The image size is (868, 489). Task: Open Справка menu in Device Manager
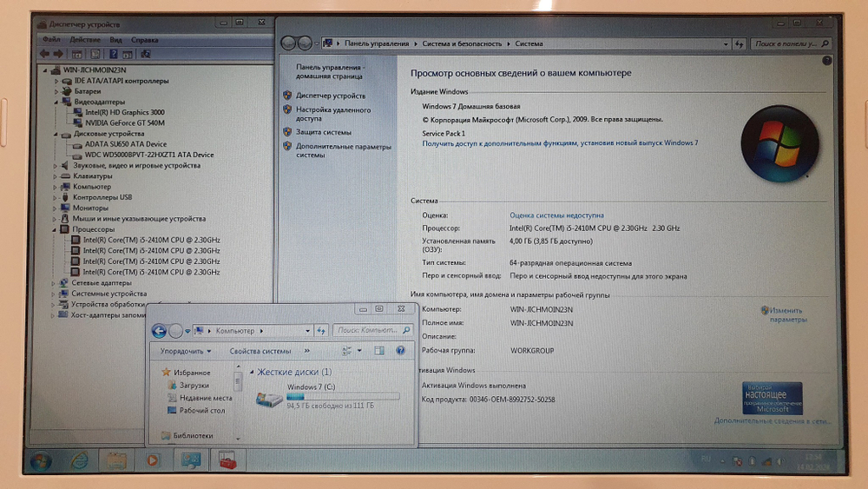click(x=144, y=40)
